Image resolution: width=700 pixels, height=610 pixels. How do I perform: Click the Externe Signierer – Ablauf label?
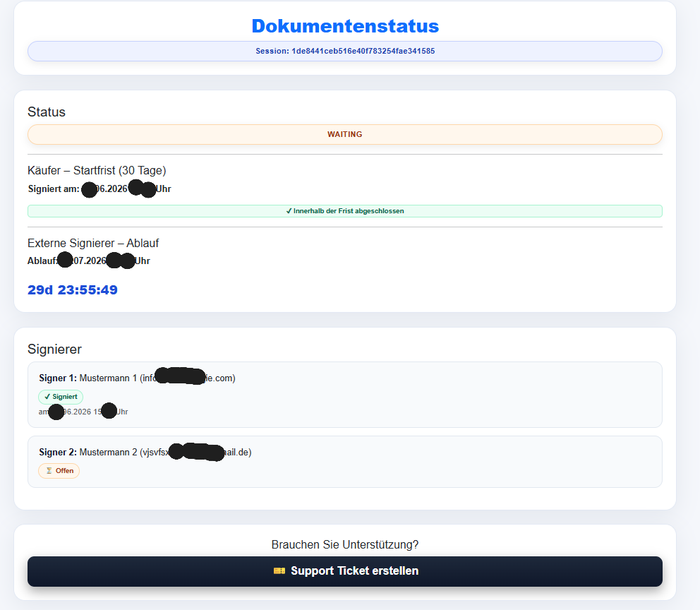93,244
